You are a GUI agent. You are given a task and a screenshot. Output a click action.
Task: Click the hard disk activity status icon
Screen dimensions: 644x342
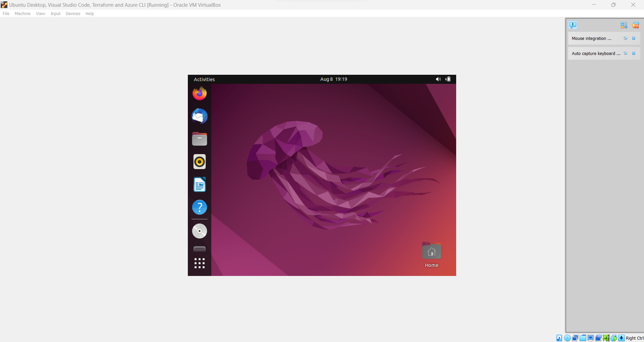(559, 338)
